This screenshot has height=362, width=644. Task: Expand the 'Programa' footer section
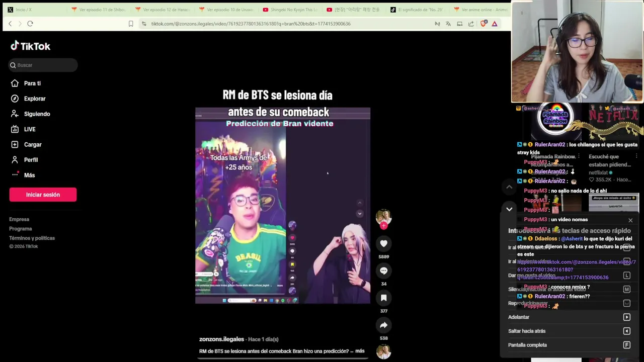20,229
